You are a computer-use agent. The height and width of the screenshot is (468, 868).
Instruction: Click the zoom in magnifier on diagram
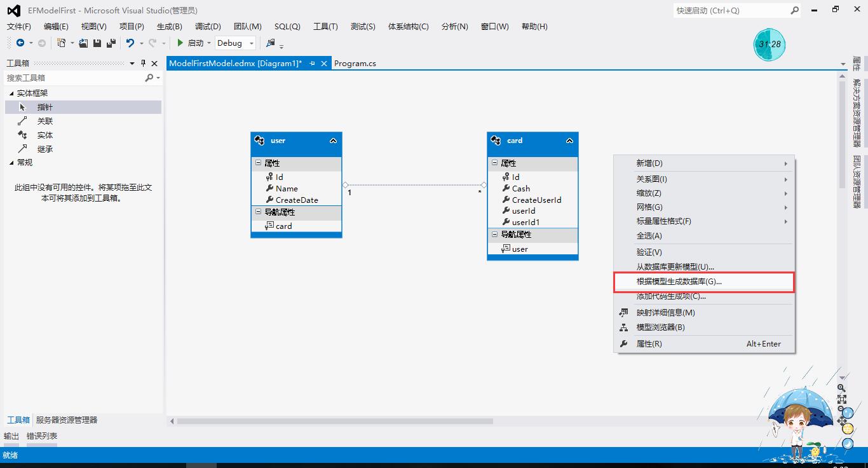(841, 388)
